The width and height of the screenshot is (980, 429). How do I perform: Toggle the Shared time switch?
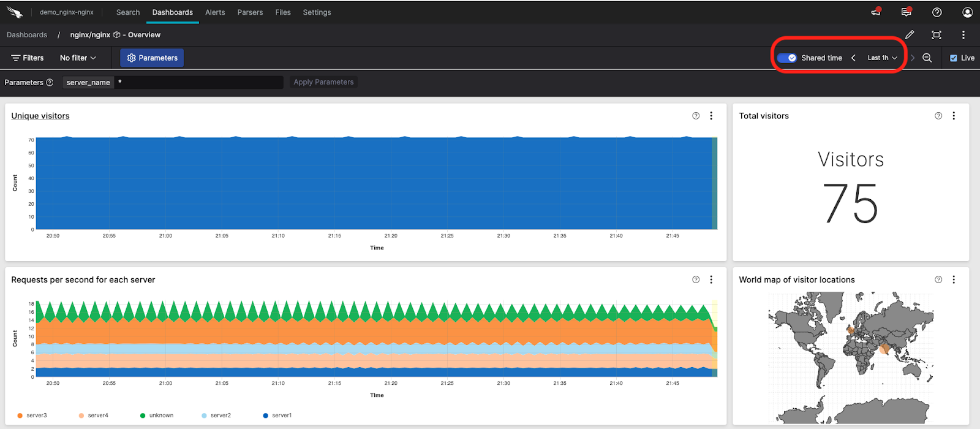[x=786, y=58]
